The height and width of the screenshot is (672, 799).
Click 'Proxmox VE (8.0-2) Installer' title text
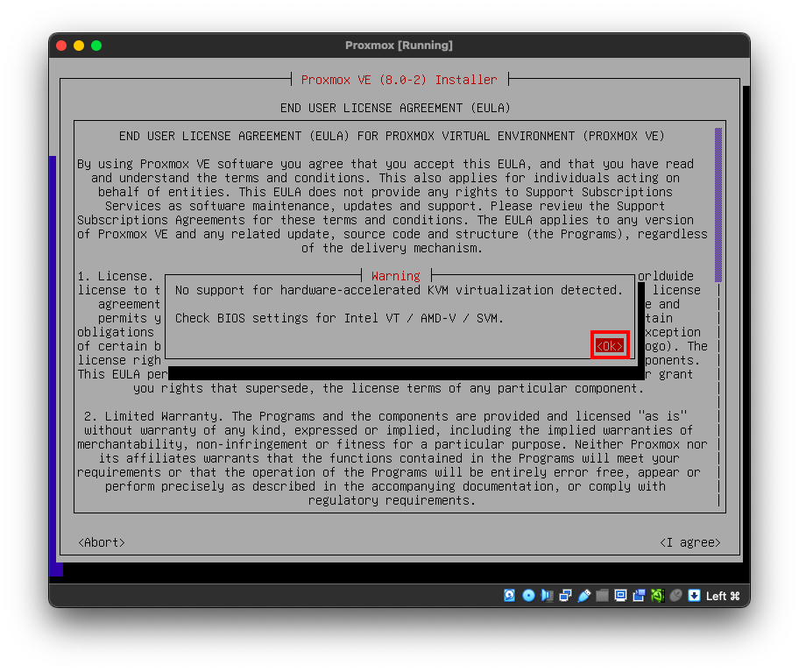(x=399, y=80)
